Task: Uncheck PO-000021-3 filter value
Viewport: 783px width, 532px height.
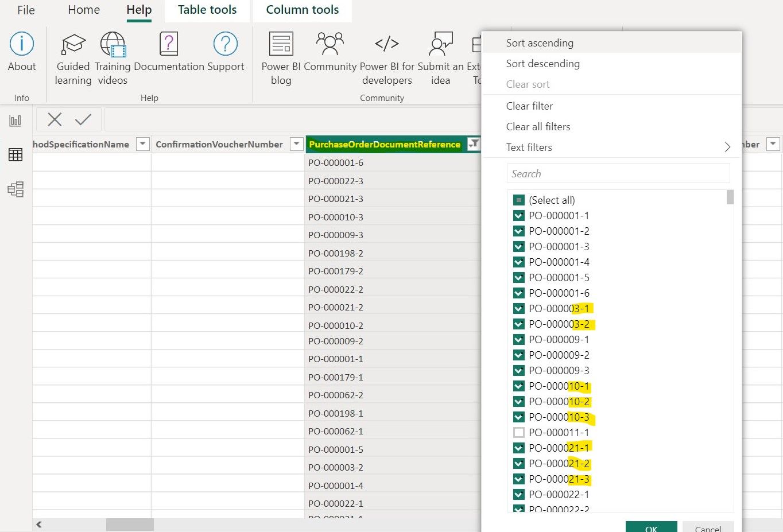Action: (x=519, y=479)
